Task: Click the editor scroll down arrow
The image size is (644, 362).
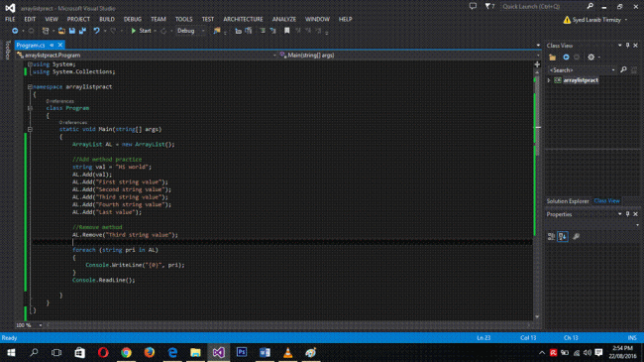Action: [x=537, y=316]
